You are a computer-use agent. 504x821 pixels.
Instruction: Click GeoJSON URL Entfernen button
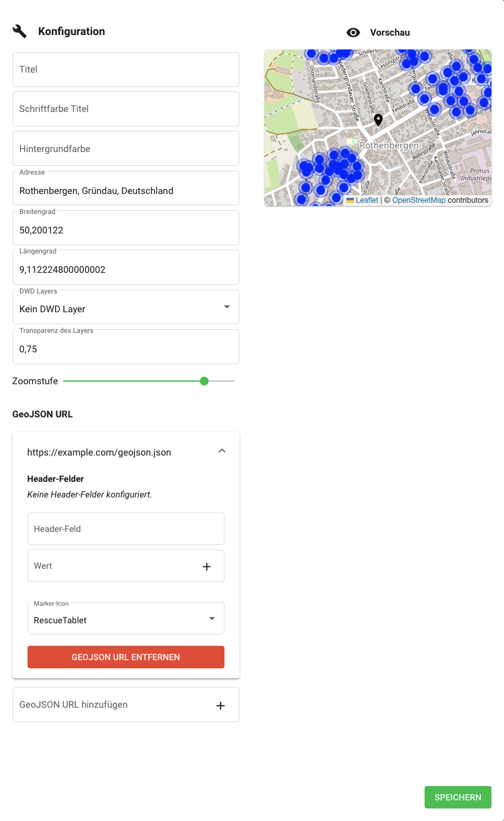pos(126,657)
